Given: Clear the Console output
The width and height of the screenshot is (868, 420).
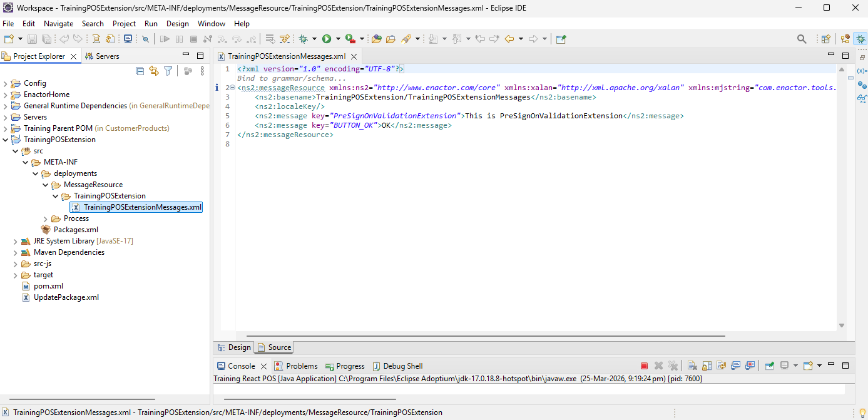Looking at the screenshot, I should coord(693,366).
